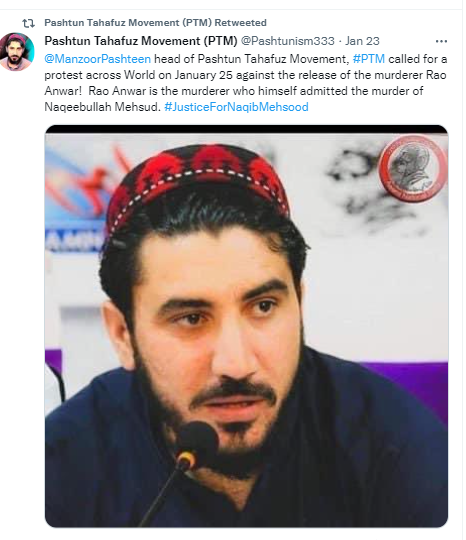
Task: Click the retweet arrows icon above the tweet
Action: (x=28, y=23)
